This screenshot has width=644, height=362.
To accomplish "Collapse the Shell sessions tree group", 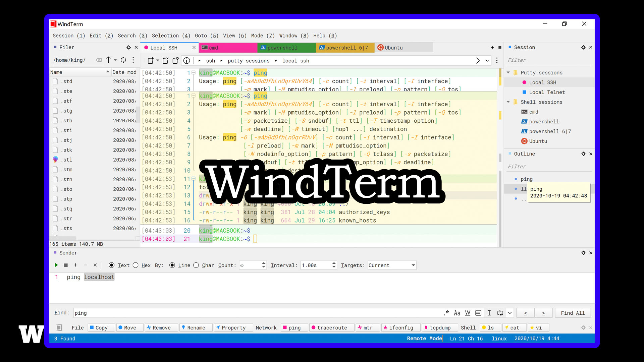I will tap(508, 102).
